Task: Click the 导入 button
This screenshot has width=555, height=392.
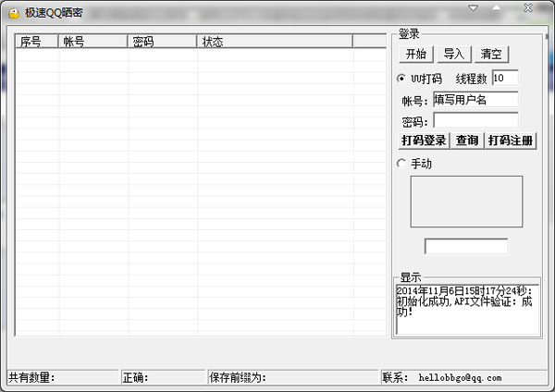Action: click(x=453, y=55)
